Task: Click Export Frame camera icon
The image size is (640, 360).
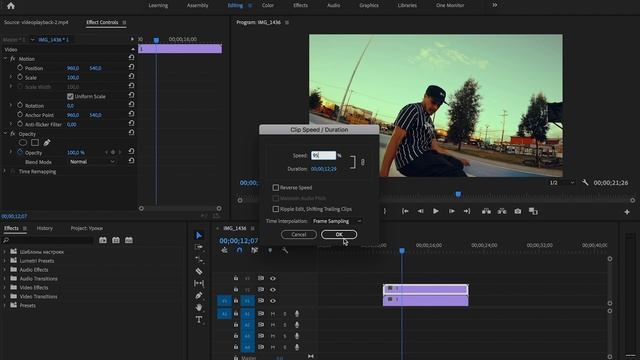Action: (x=518, y=211)
